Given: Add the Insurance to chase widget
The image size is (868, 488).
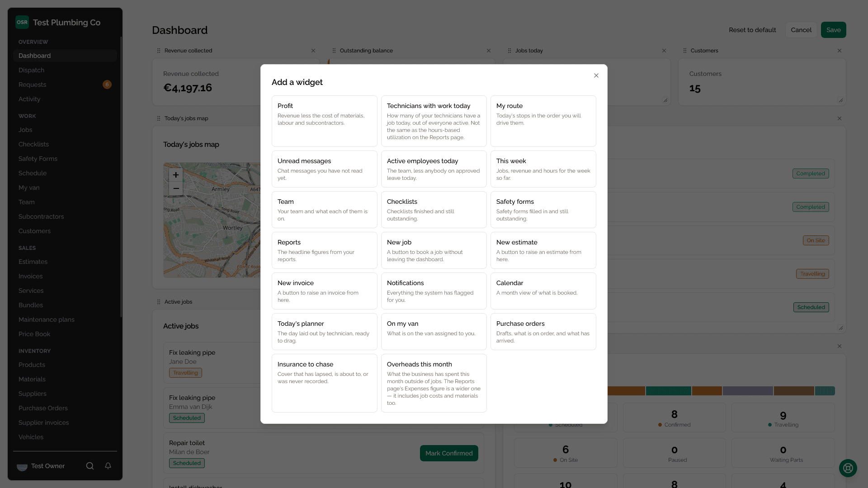Looking at the screenshot, I should (x=324, y=383).
